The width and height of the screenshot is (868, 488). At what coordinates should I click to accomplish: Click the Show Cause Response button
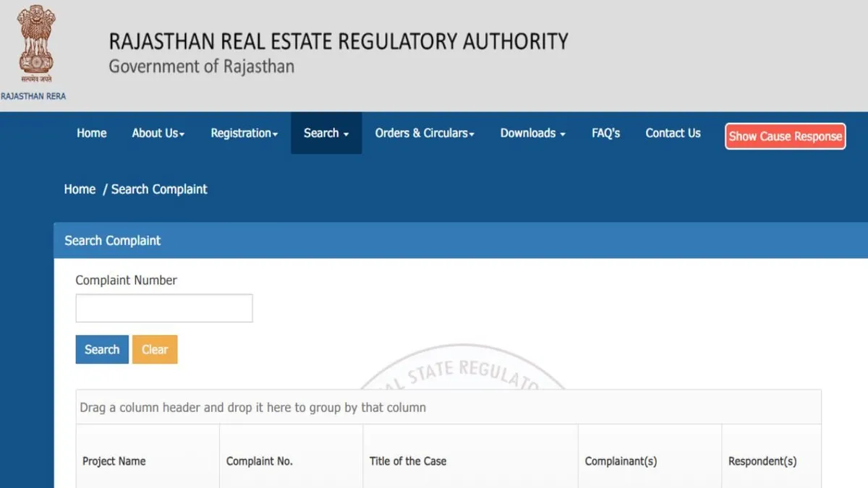pos(785,136)
